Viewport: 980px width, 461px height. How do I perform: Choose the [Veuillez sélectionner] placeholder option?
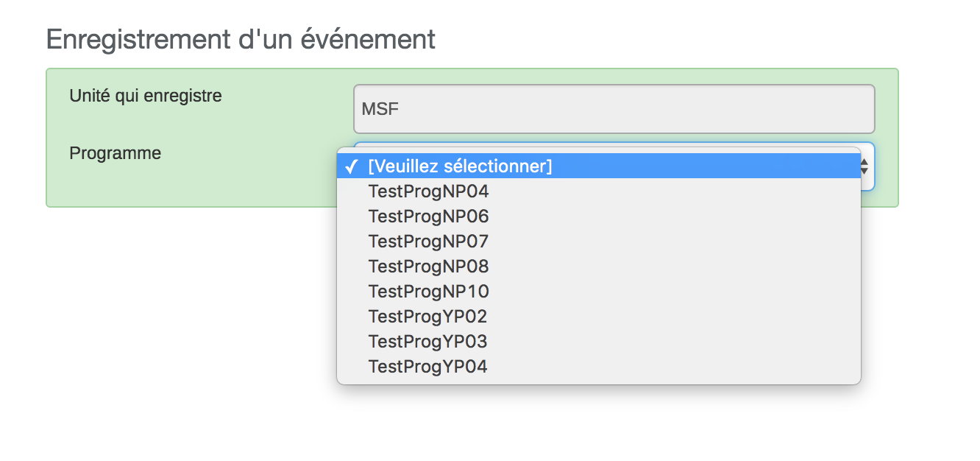(x=460, y=166)
